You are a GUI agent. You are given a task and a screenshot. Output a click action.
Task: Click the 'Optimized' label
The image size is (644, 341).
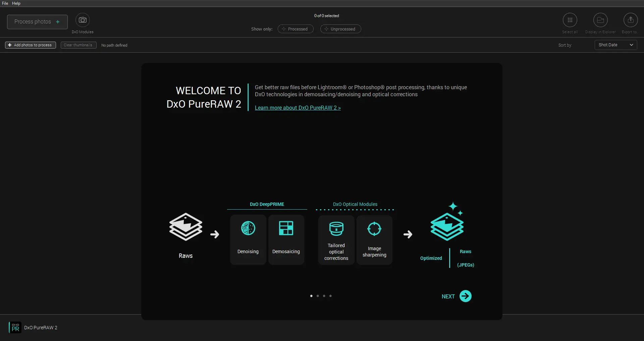click(431, 258)
